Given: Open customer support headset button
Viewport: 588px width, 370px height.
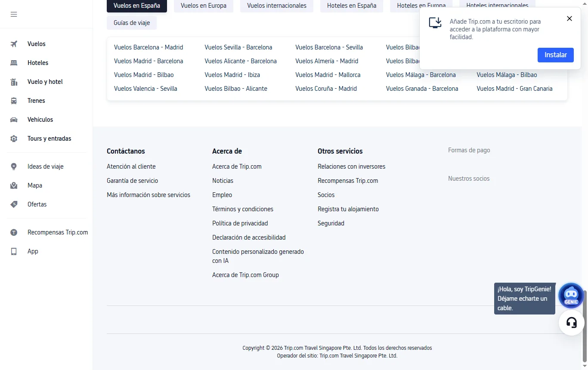Looking at the screenshot, I should pos(571,322).
